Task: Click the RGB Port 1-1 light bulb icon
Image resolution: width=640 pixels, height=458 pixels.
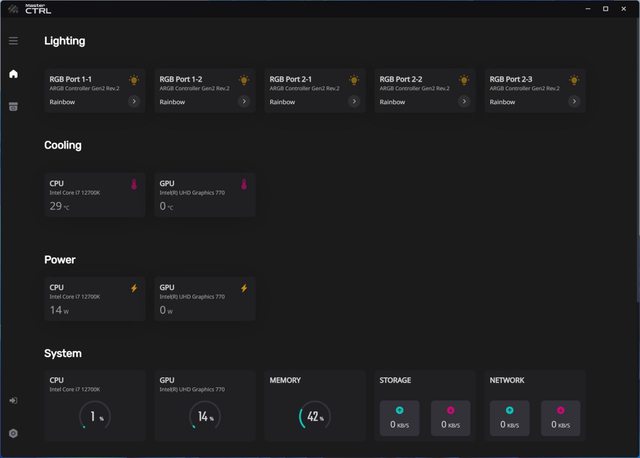Action: pyautogui.click(x=134, y=80)
